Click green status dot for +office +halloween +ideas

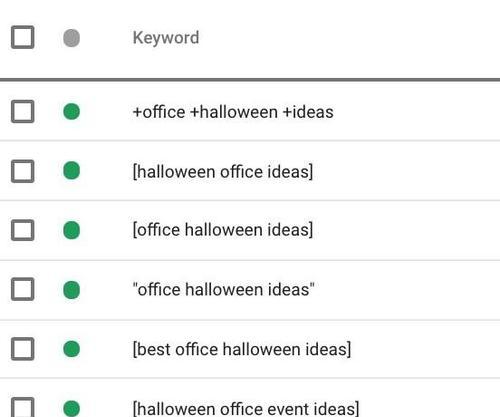click(x=71, y=111)
